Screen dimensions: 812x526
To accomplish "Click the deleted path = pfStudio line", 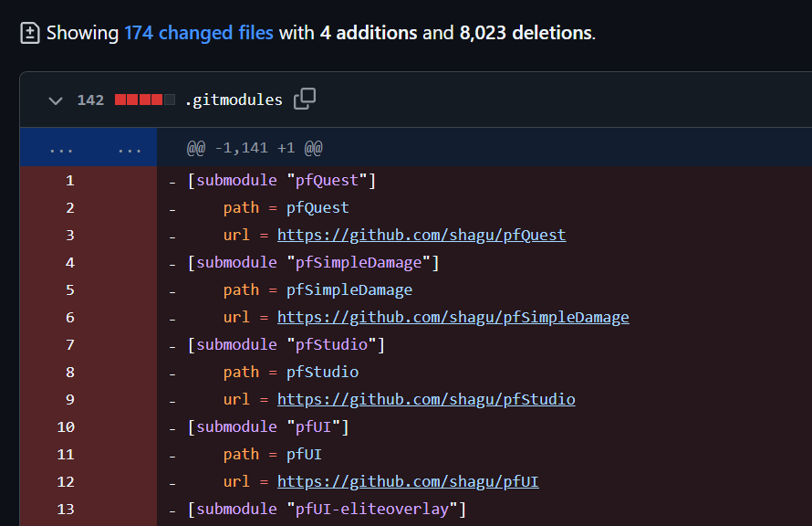I will click(290, 372).
